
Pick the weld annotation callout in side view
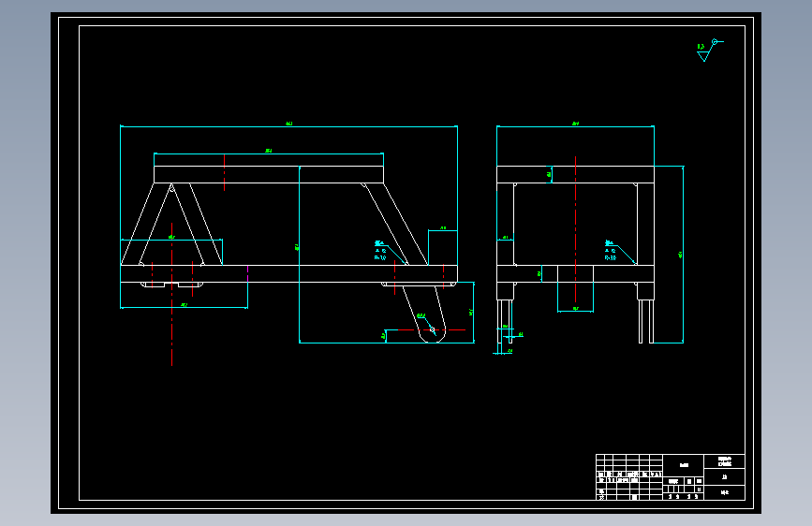point(619,252)
